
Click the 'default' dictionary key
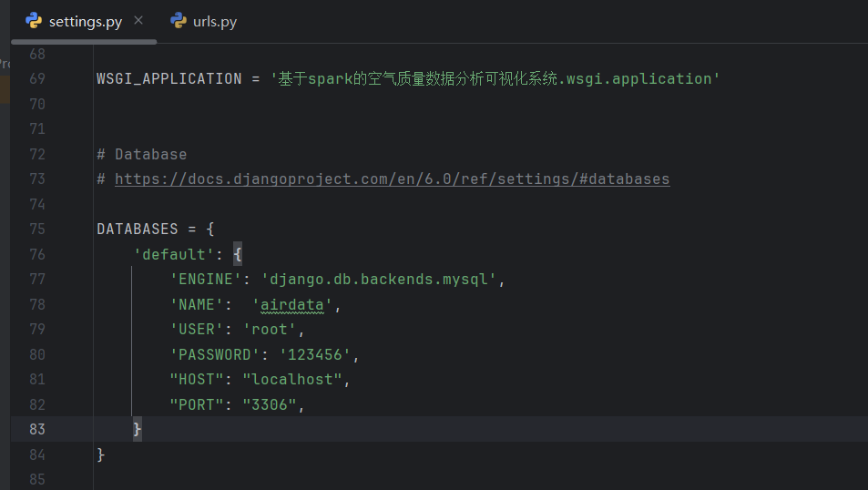pos(174,254)
